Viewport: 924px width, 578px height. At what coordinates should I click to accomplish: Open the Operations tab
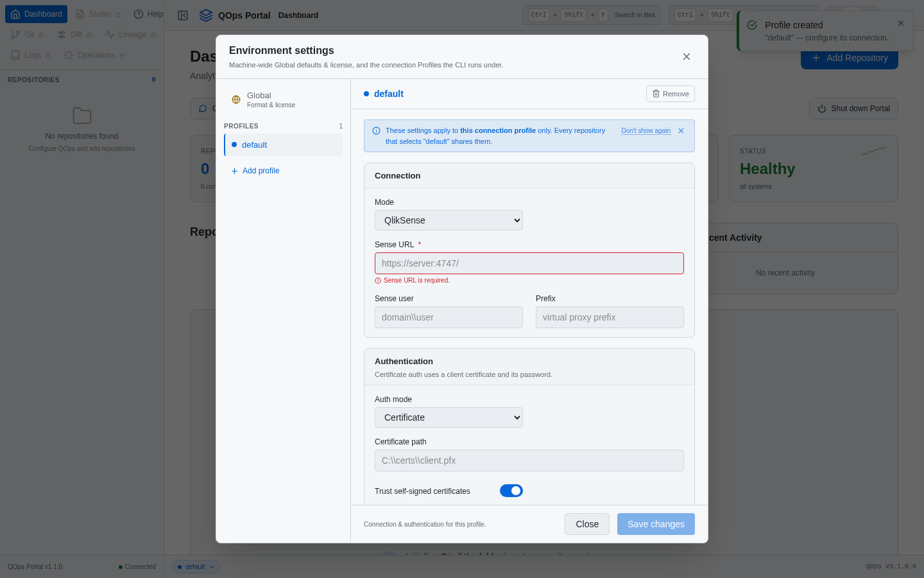(x=94, y=55)
